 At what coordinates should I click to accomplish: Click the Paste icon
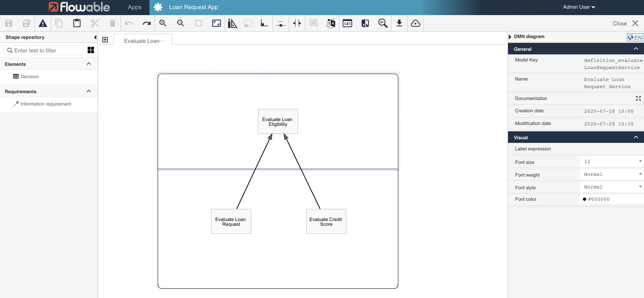click(77, 23)
